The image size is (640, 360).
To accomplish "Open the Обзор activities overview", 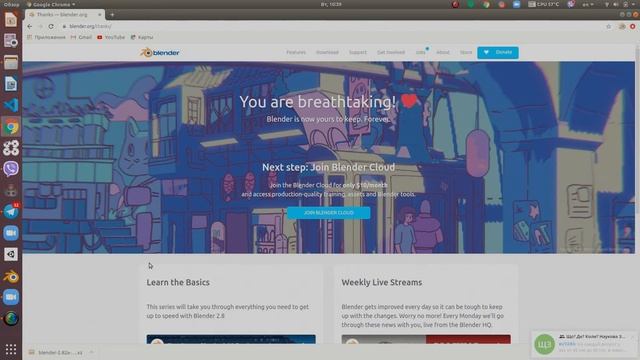I will click(x=11, y=4).
